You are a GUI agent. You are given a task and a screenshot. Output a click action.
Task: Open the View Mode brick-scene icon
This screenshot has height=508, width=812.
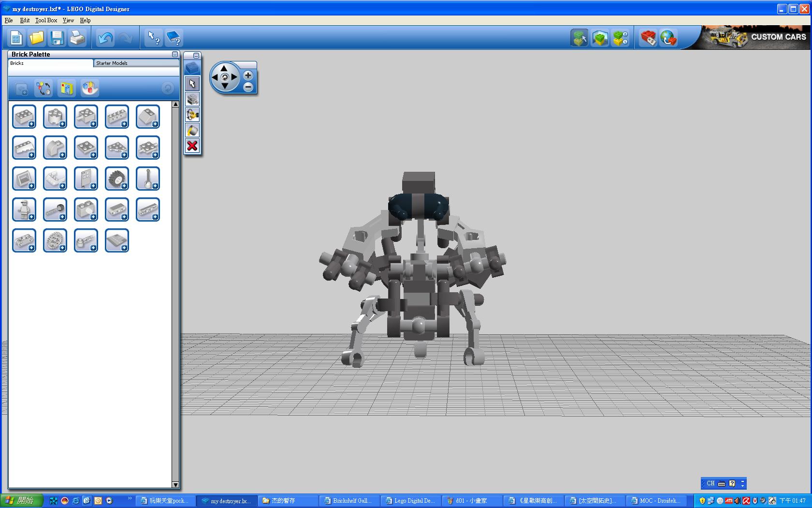pos(600,38)
